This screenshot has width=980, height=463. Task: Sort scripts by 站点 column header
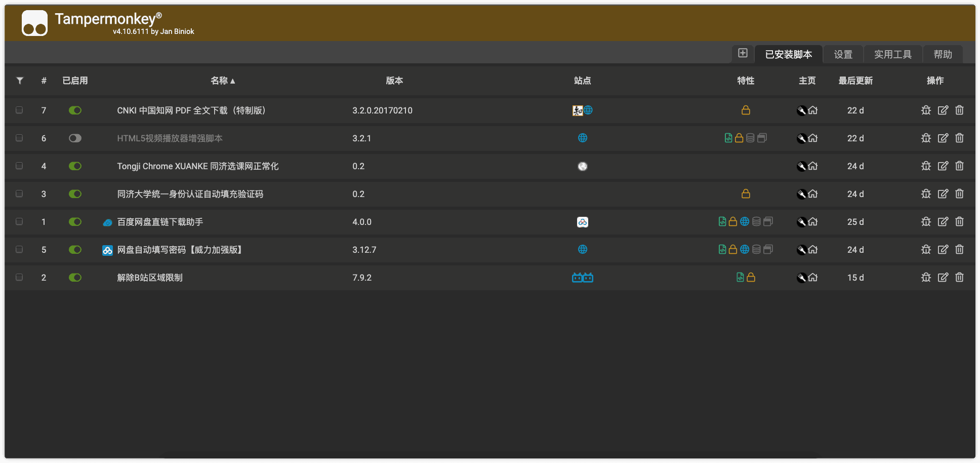point(583,81)
